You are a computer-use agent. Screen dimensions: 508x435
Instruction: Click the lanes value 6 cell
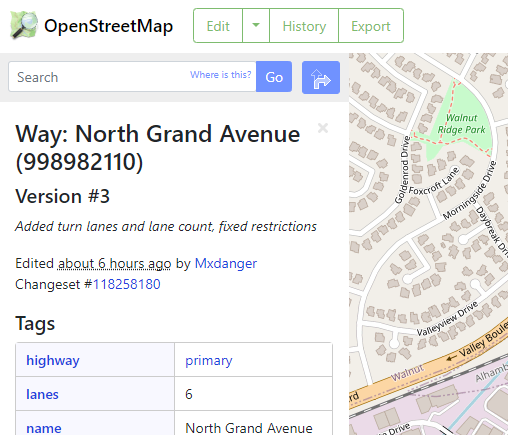(253, 394)
